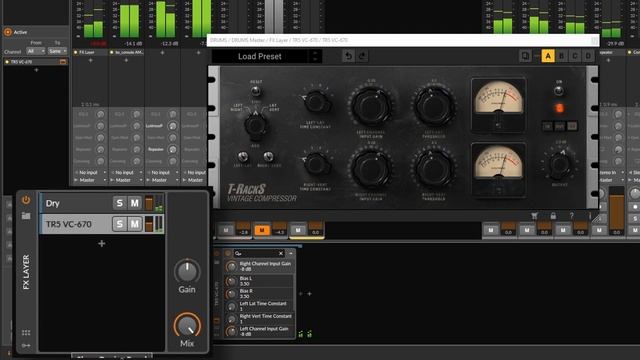The image size is (640, 360).
Task: Click the lower VU meter
Action: coord(498,169)
